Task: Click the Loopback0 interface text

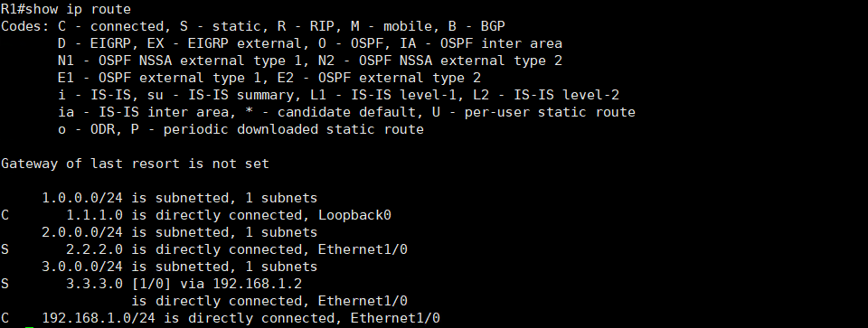Action: tap(354, 215)
